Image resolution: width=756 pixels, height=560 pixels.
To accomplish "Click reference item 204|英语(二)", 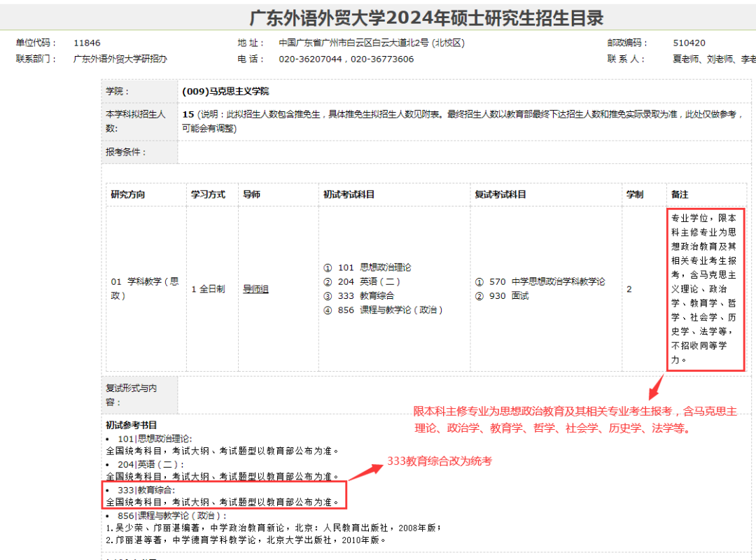I will tap(151, 465).
